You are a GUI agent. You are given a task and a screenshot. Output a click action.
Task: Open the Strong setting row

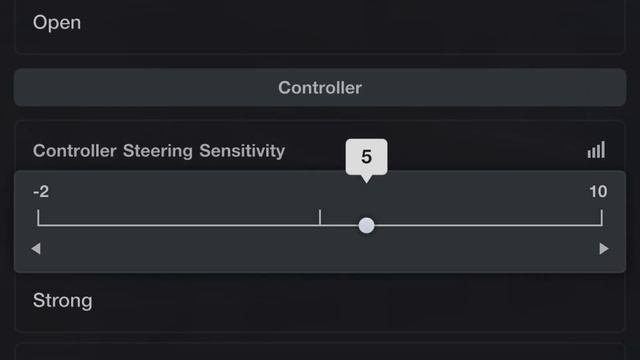click(320, 301)
